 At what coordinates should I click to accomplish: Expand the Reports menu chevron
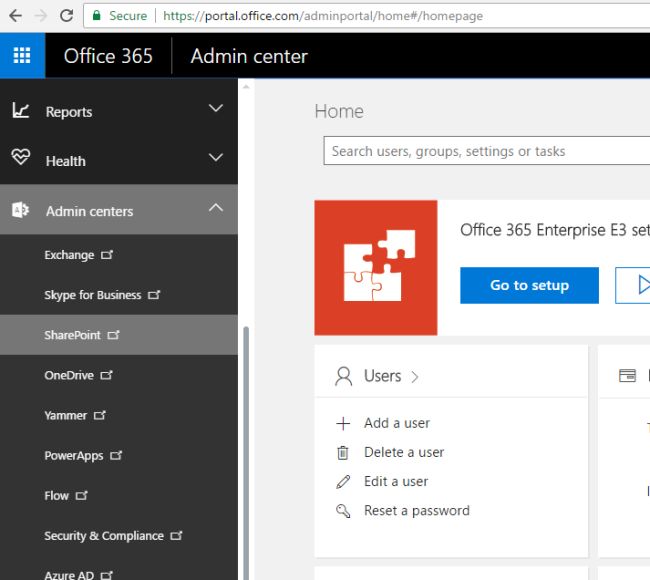[x=216, y=108]
